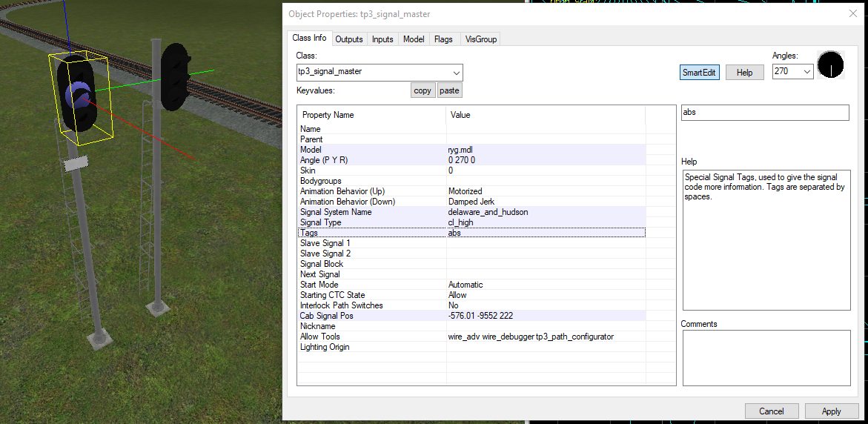The image size is (868, 424).
Task: Select the Allow Tools row
Action: point(471,337)
